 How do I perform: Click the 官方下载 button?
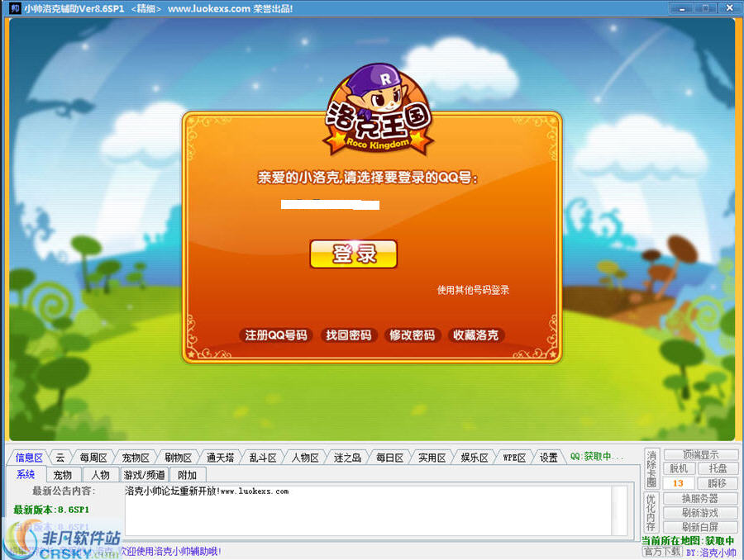tap(663, 552)
